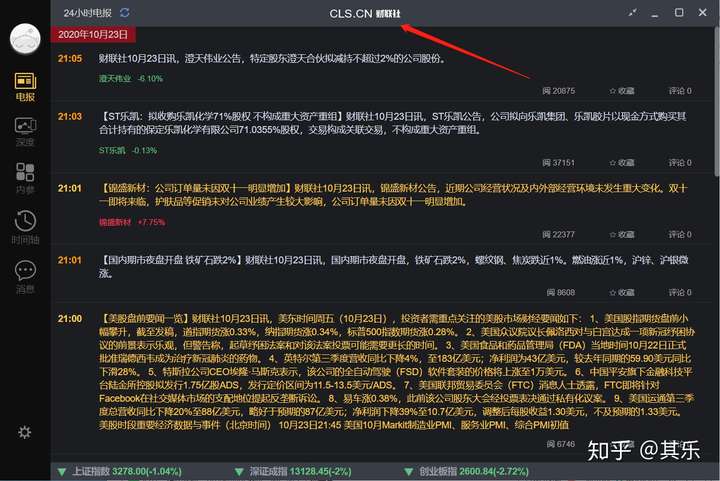Click 上证指数 3278.00 ticker
The width and height of the screenshot is (720, 481).
pos(119,471)
